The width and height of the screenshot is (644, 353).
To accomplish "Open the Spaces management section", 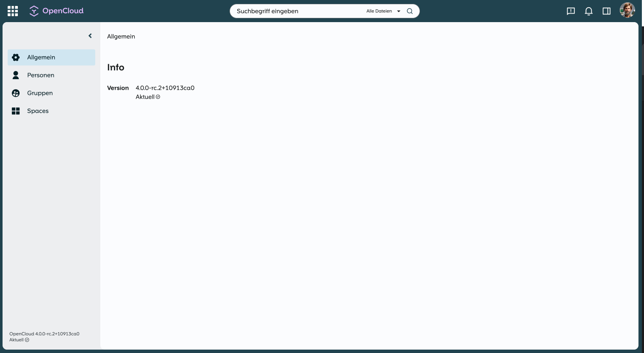I will 38,111.
